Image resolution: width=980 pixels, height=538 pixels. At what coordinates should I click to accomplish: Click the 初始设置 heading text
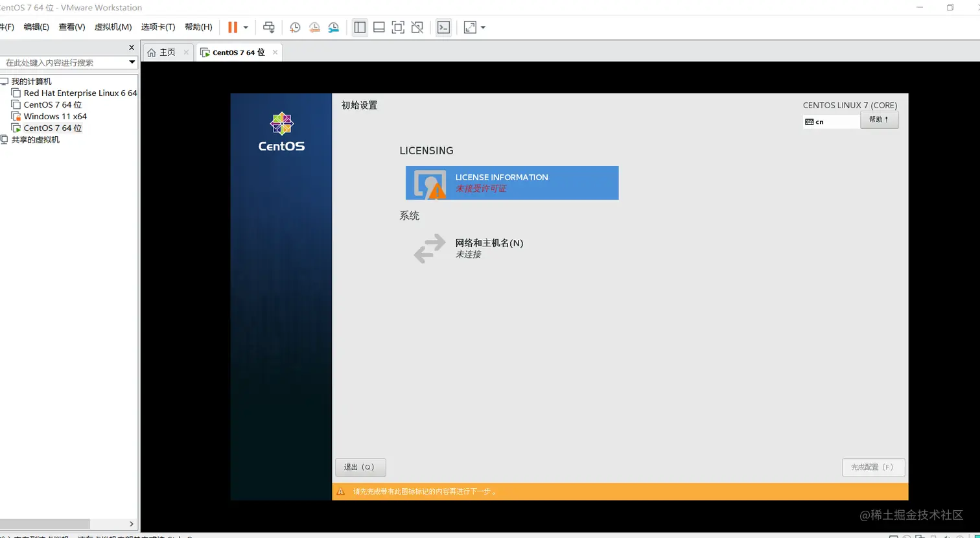tap(359, 105)
